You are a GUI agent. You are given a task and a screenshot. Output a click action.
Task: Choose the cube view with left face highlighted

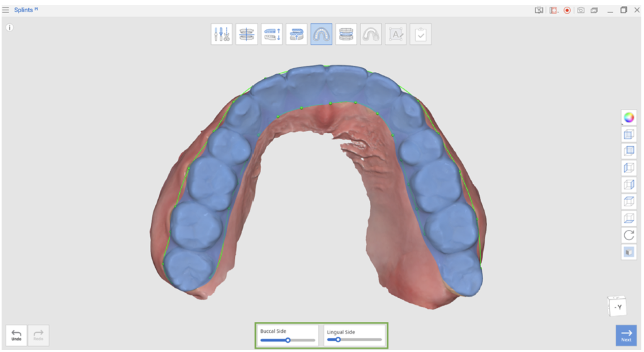(x=629, y=168)
